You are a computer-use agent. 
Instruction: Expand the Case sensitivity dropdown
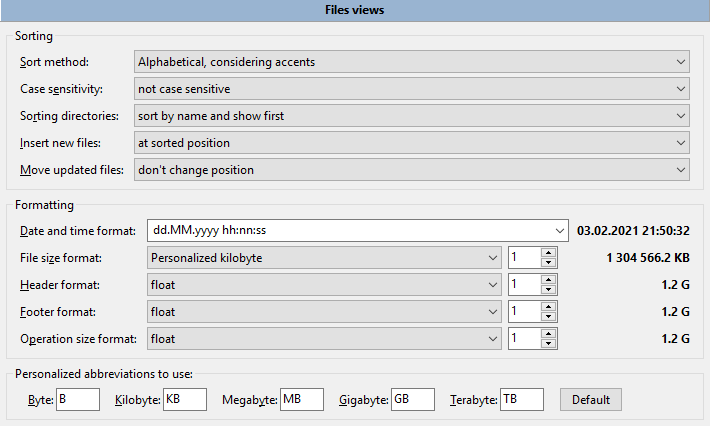click(x=411, y=89)
